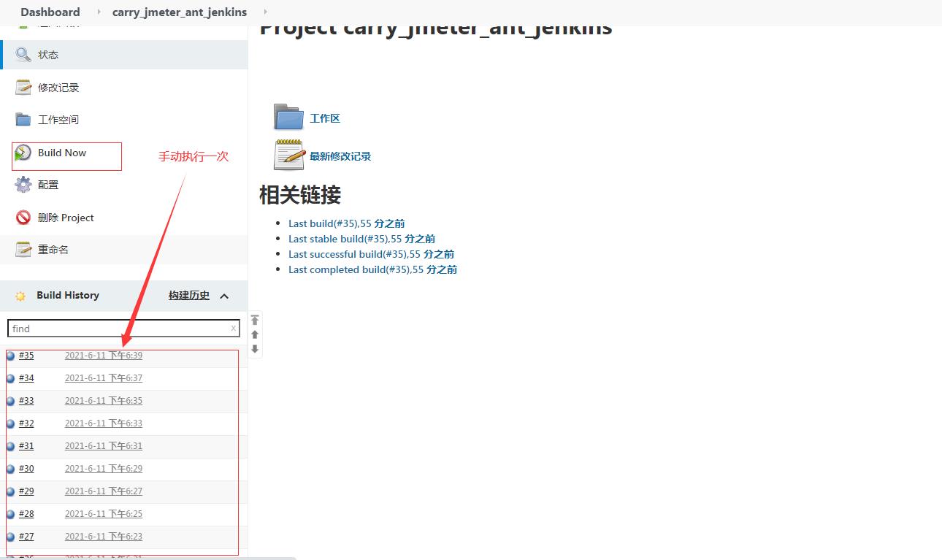Open the 状态 sidebar item
The width and height of the screenshot is (942, 560).
click(x=124, y=55)
